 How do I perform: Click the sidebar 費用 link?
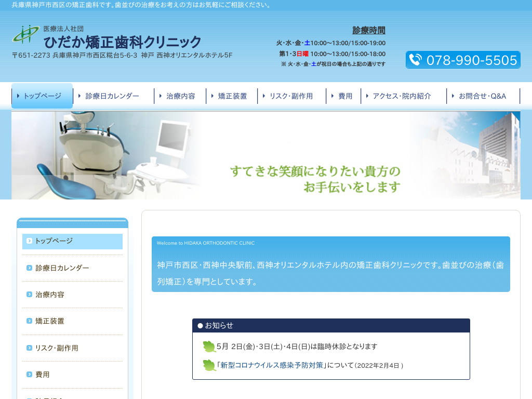(72, 375)
